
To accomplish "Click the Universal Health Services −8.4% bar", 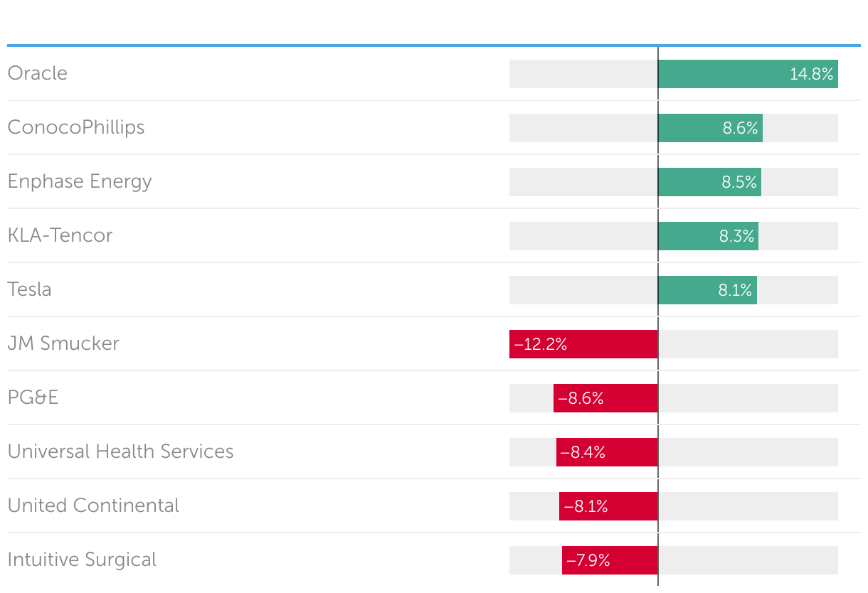I will point(607,452).
